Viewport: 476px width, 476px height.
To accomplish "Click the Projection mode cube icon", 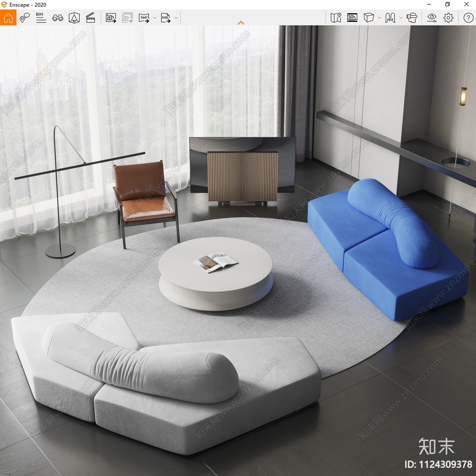I will pyautogui.click(x=369, y=18).
